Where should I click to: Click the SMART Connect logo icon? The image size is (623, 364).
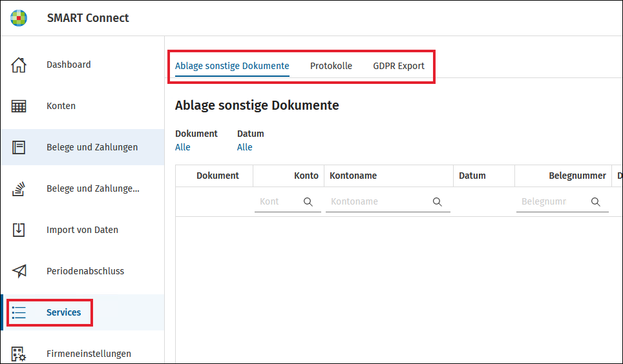(19, 18)
